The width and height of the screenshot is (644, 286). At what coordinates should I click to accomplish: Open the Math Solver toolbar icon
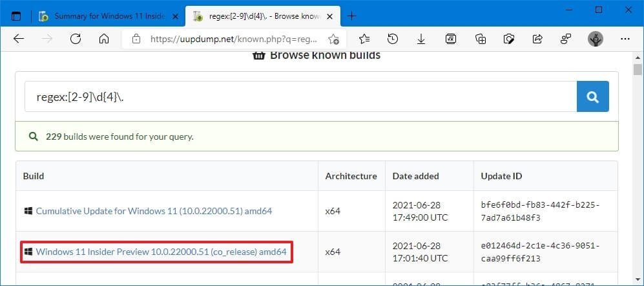tap(452, 39)
